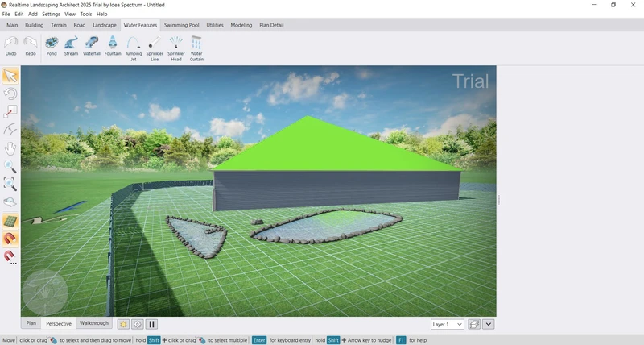Open the Walkthrough view
The height and width of the screenshot is (345, 644).
click(x=93, y=323)
